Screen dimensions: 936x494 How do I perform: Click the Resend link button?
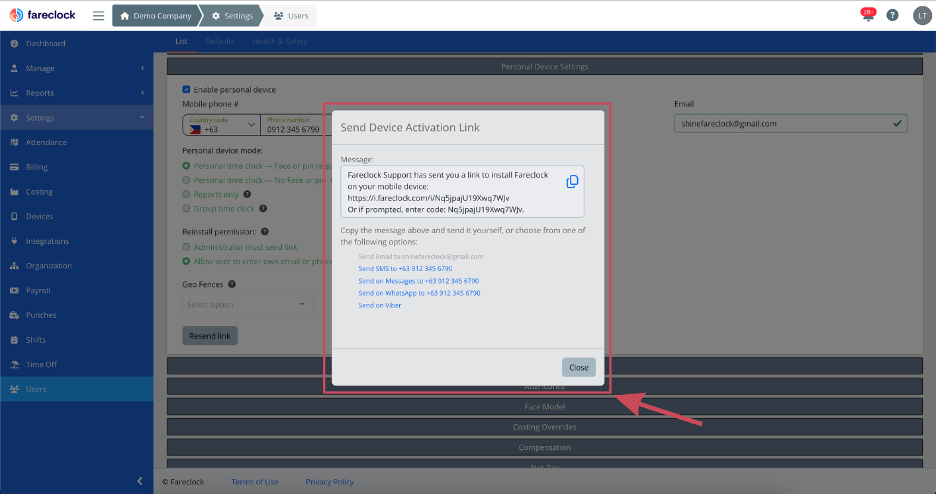210,336
